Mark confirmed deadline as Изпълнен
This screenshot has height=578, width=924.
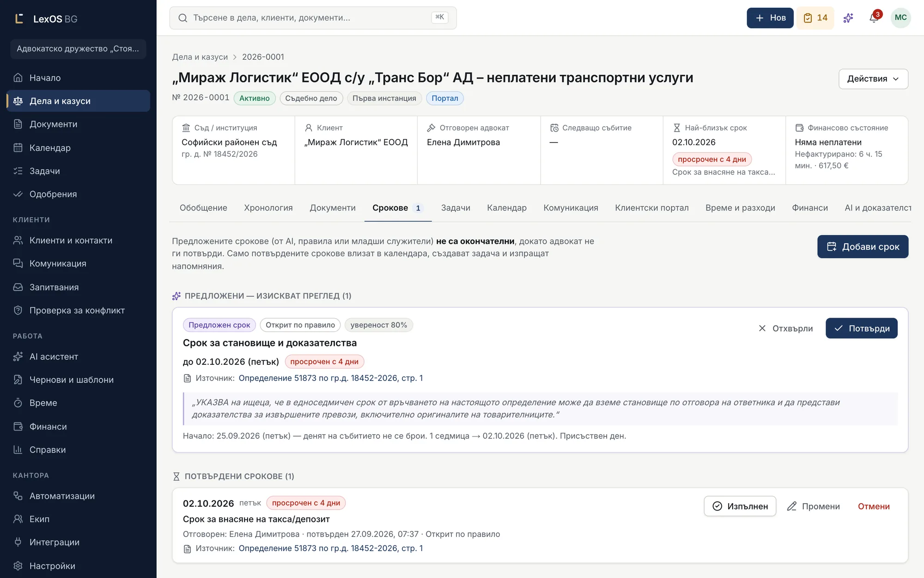coord(740,506)
